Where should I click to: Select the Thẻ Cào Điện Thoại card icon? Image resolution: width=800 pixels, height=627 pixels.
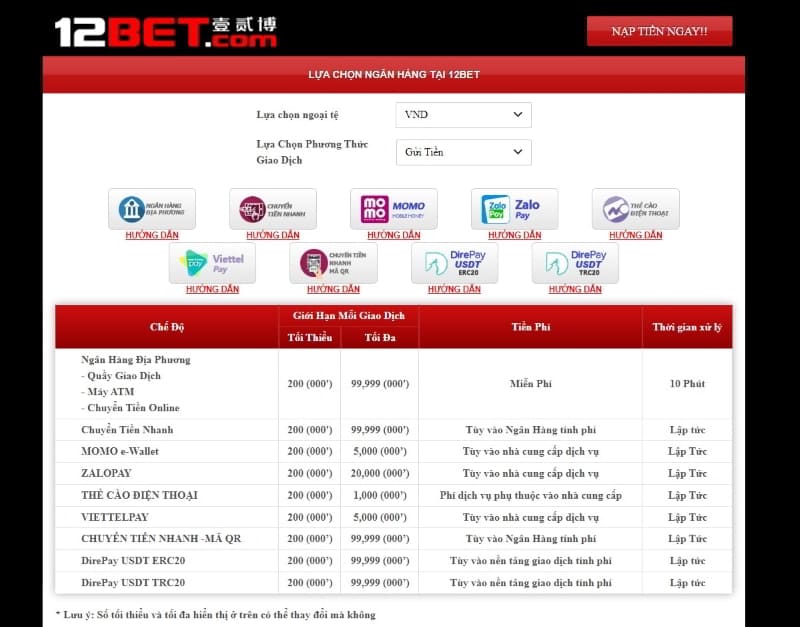click(x=636, y=207)
